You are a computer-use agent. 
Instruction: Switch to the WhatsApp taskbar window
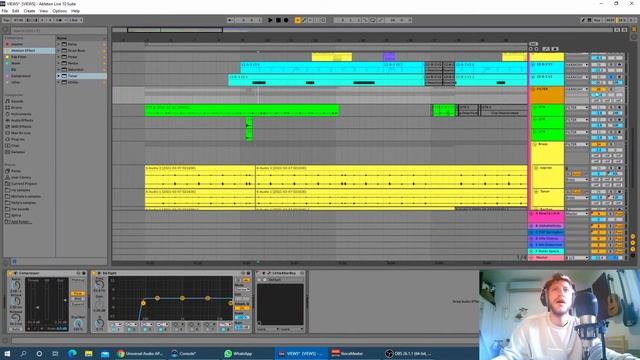(239, 353)
